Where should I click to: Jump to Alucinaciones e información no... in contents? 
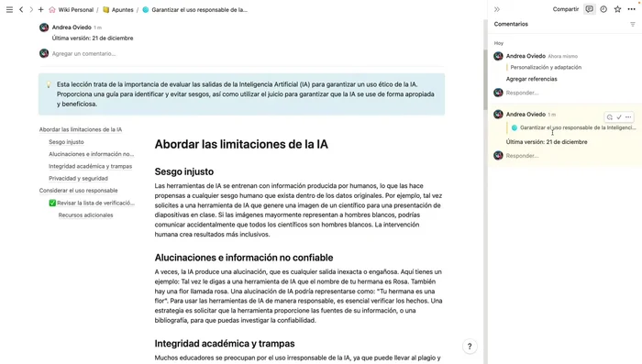(x=92, y=154)
